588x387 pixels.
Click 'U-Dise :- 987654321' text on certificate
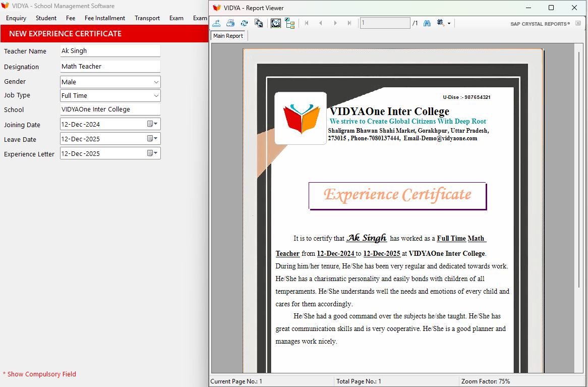click(x=466, y=97)
